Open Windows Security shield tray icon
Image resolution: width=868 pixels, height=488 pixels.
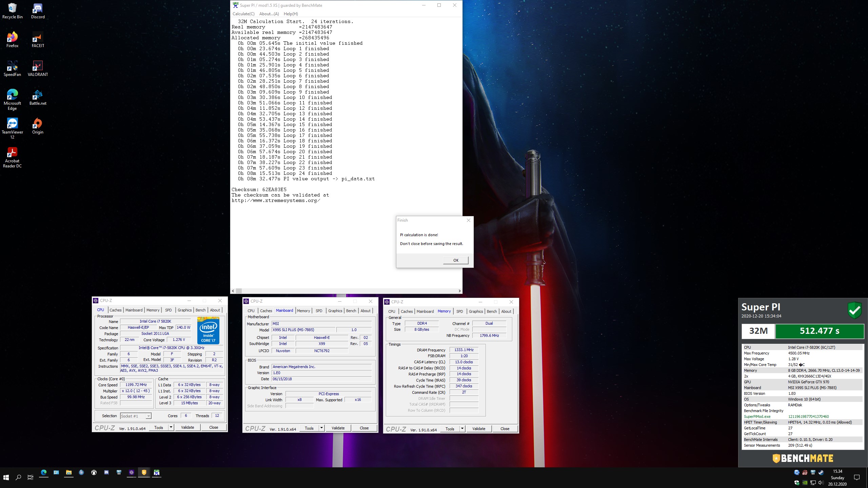click(x=797, y=483)
